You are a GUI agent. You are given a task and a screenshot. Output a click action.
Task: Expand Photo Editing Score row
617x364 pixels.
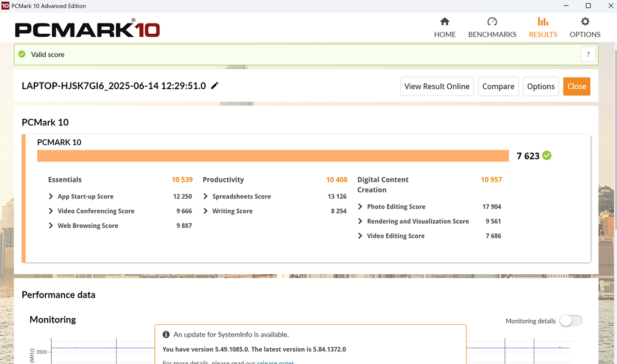(x=360, y=207)
